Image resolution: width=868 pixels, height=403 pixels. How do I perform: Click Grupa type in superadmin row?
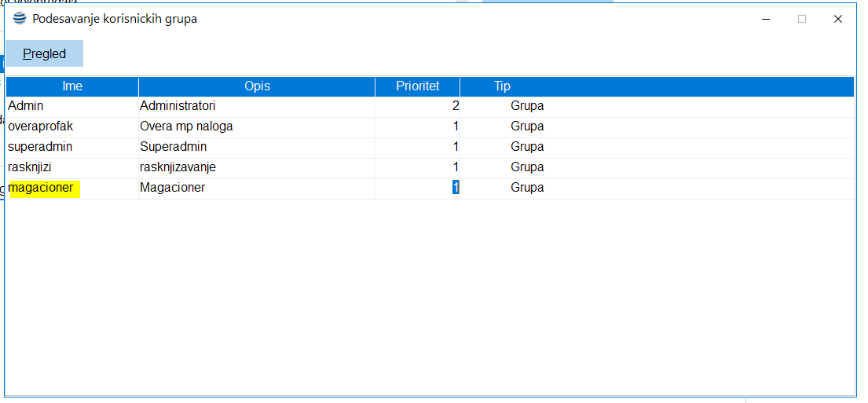click(x=527, y=147)
